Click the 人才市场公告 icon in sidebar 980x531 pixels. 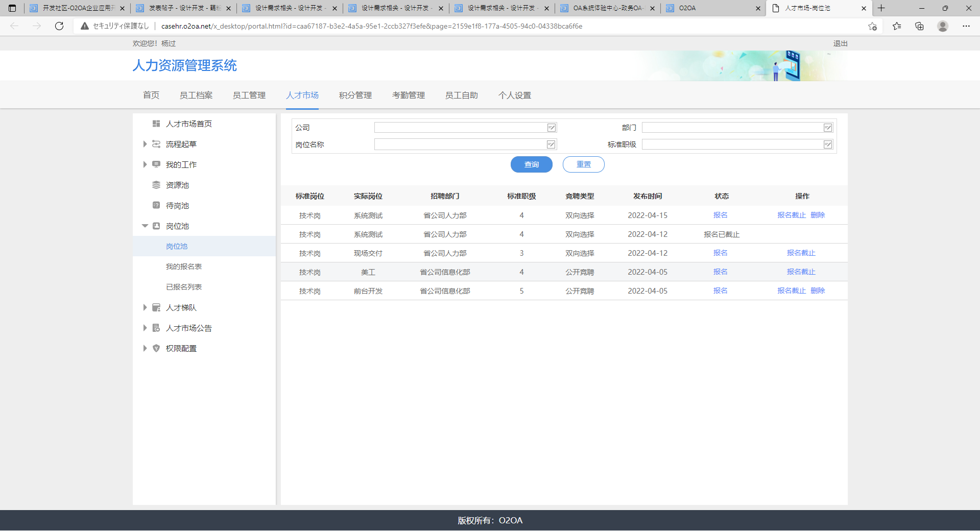[x=156, y=328]
